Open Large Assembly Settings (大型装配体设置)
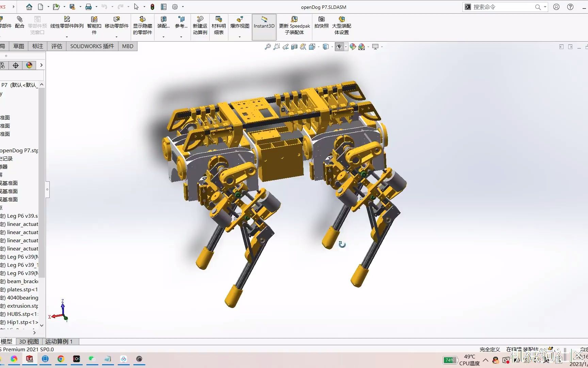The height and width of the screenshot is (368, 588). coord(342,25)
